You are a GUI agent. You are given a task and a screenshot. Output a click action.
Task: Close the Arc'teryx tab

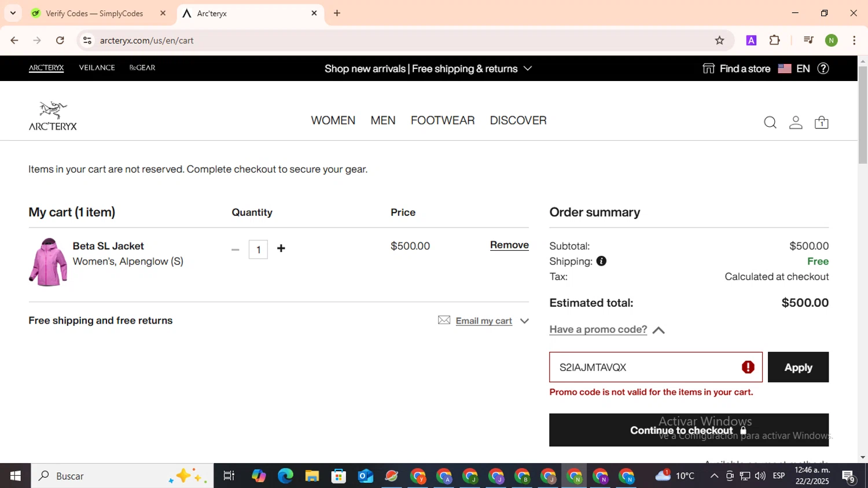314,13
